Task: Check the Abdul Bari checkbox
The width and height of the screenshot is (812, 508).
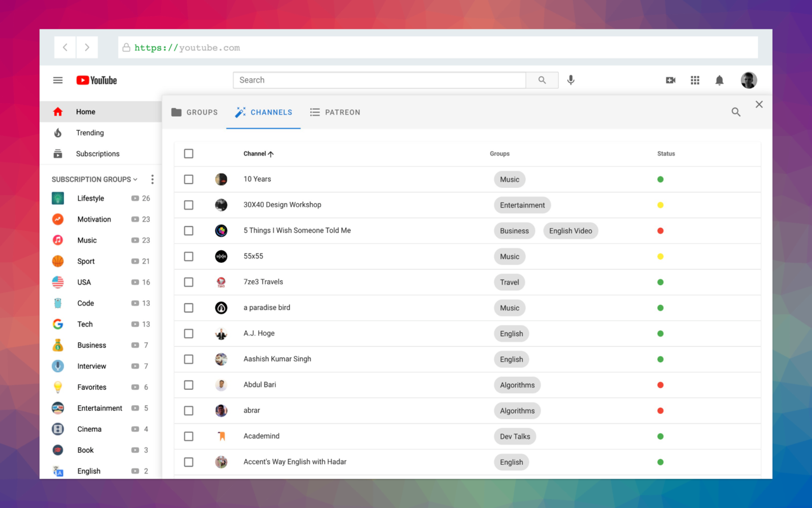Action: [x=188, y=385]
